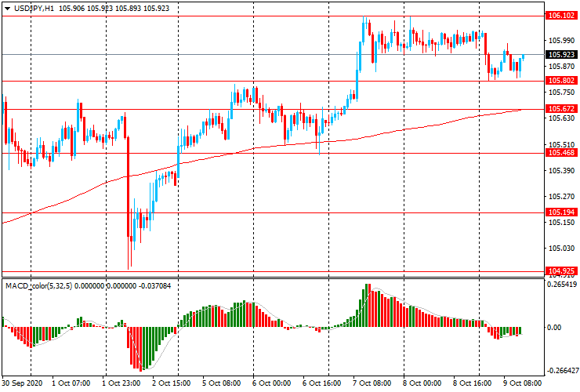Viewport: 580px width, 392px height.
Task: Select the current price label 105.923
Action: pos(561,54)
